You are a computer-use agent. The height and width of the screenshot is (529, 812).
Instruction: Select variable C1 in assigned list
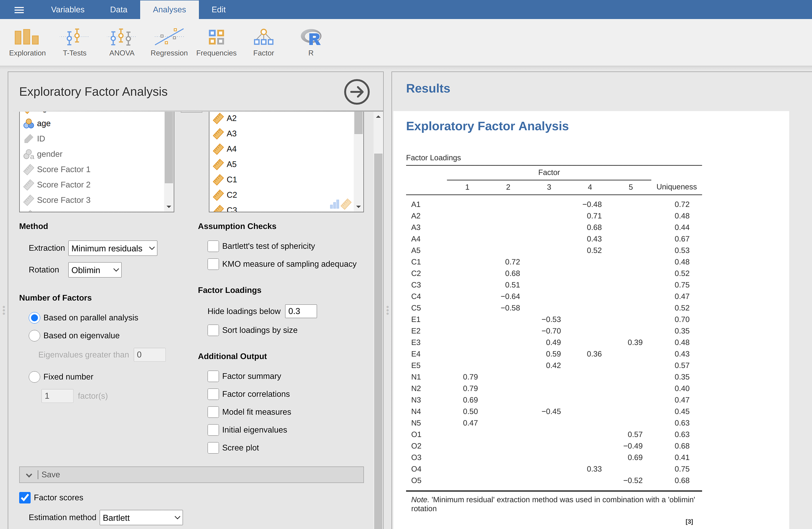point(282,180)
